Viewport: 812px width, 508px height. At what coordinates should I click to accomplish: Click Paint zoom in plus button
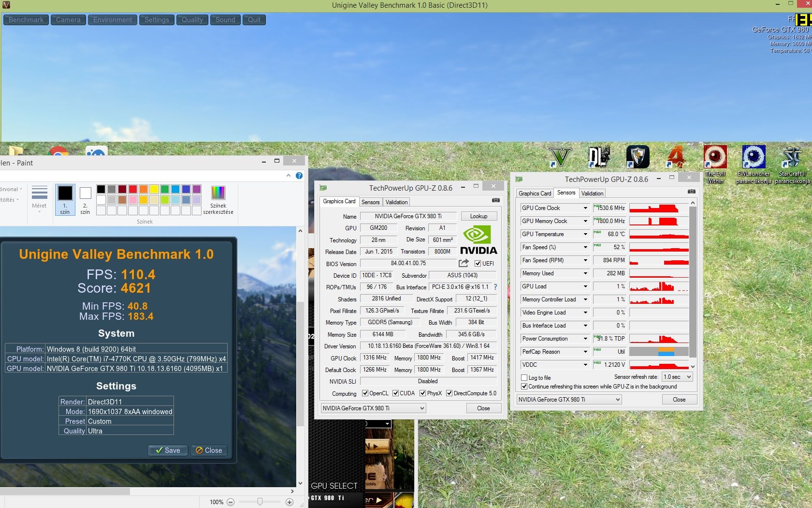tap(290, 502)
